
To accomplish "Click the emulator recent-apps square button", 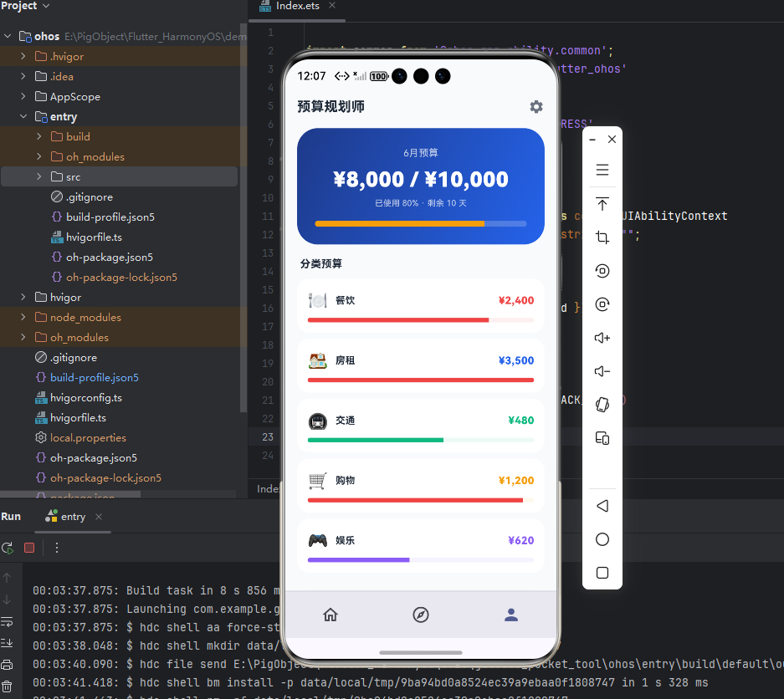I will 602,573.
